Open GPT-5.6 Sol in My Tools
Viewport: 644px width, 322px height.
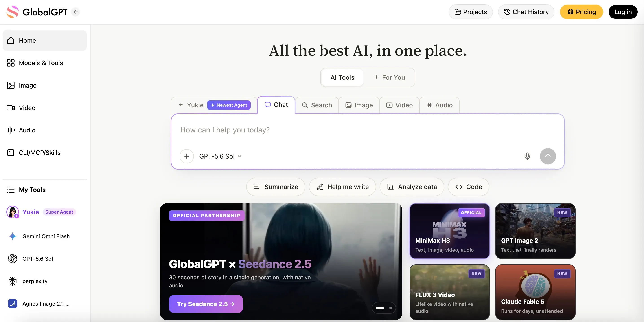click(44, 259)
